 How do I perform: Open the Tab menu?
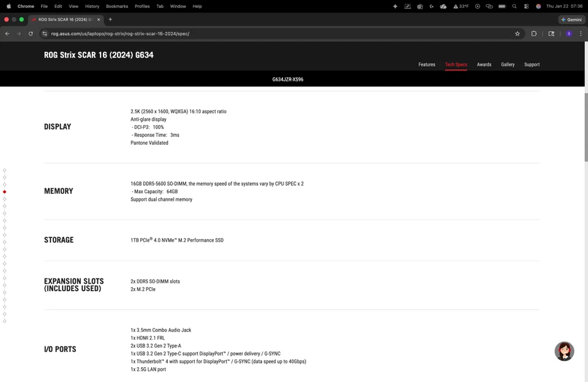coord(160,6)
